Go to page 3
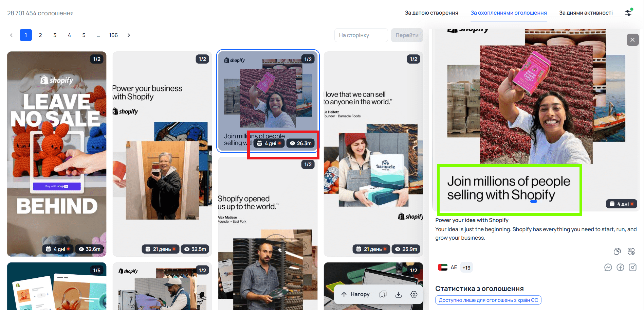 [55, 35]
